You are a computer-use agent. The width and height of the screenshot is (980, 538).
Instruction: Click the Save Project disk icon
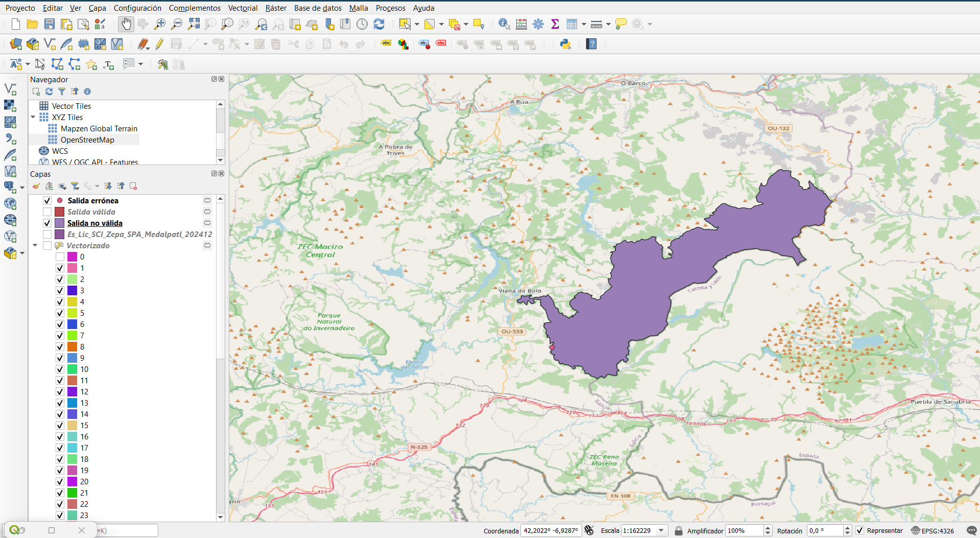pos(50,24)
